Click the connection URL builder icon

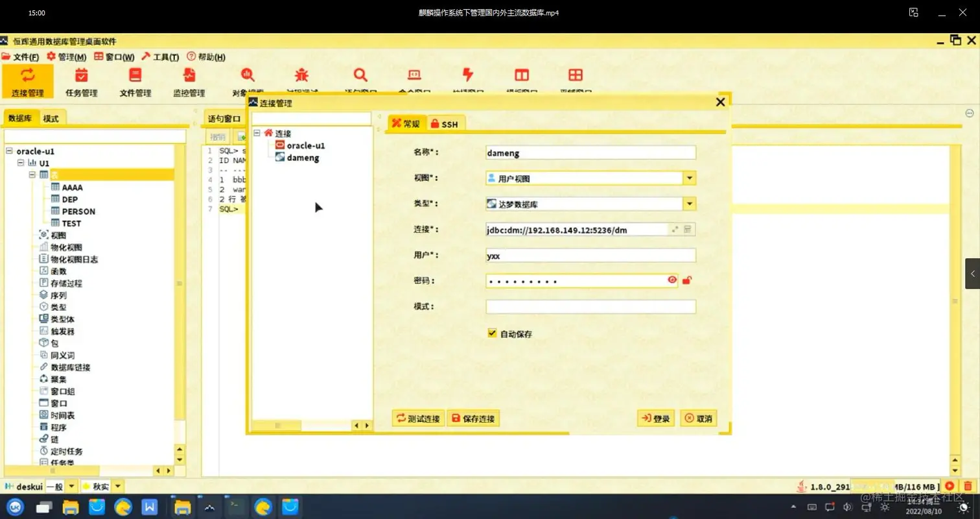coord(688,229)
